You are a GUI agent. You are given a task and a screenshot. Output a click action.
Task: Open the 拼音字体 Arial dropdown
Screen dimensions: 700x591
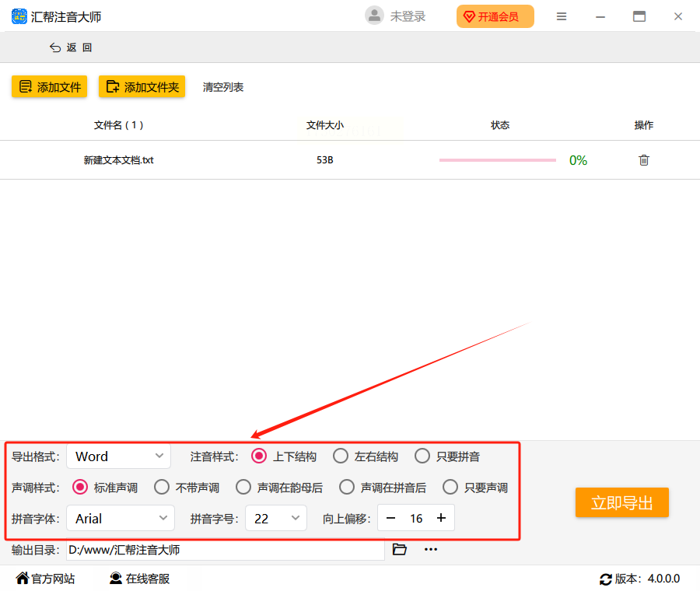[121, 518]
